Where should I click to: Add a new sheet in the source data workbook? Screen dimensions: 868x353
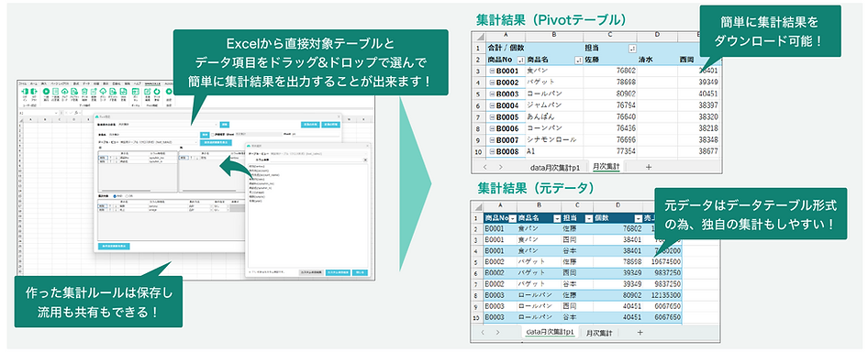[640, 333]
